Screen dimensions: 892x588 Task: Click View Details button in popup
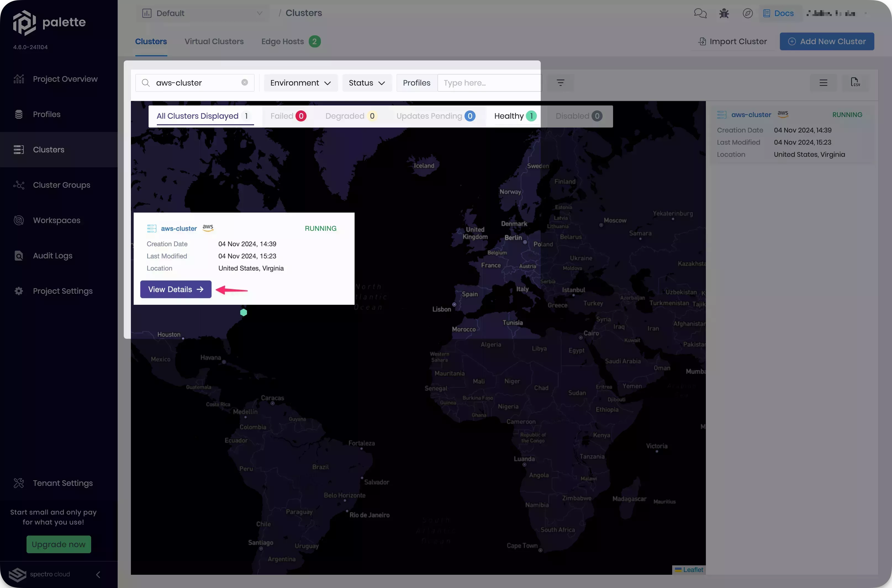click(x=176, y=289)
